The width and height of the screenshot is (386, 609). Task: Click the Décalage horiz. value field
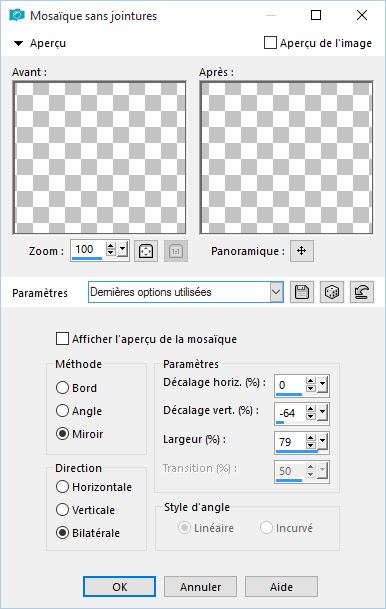pyautogui.click(x=290, y=385)
